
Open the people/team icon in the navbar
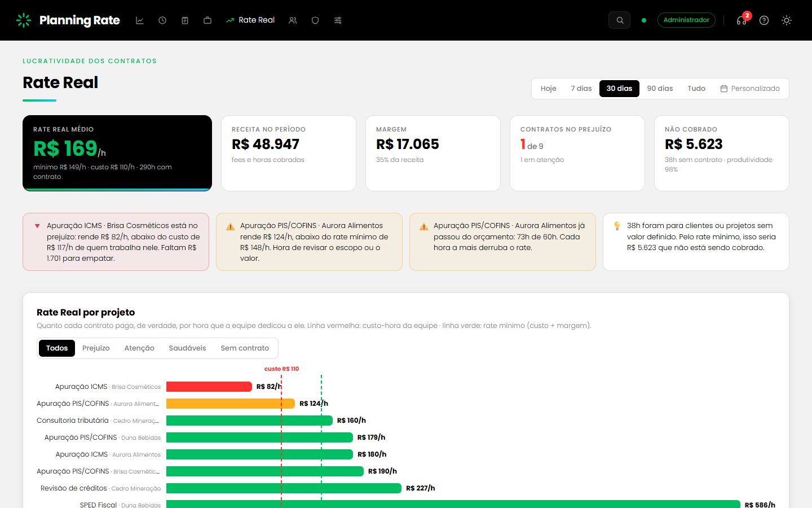pos(293,20)
